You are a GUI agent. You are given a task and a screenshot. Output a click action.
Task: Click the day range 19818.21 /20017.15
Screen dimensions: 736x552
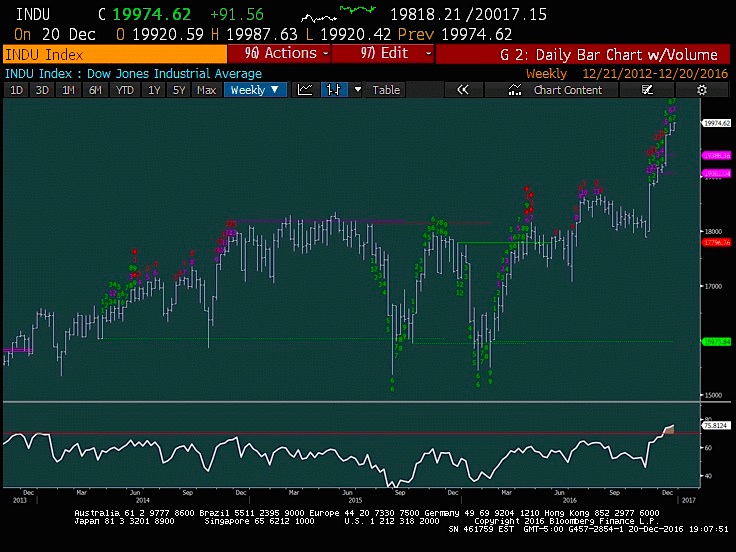tap(468, 15)
